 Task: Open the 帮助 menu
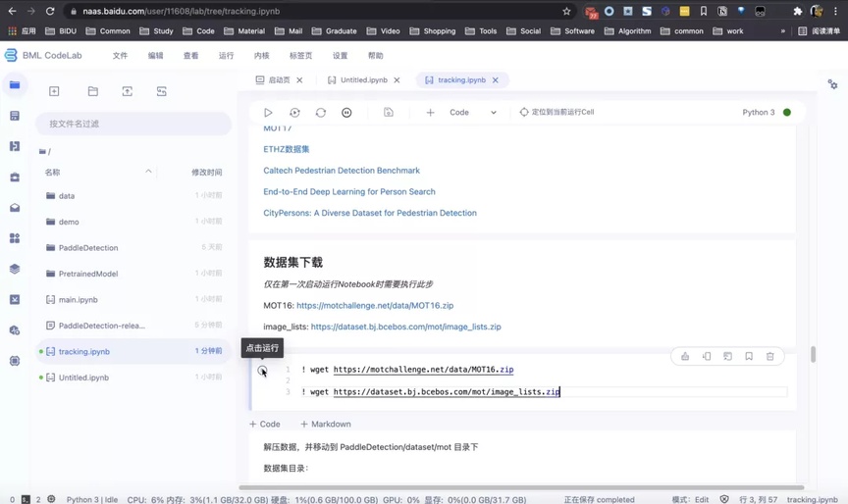pyautogui.click(x=375, y=55)
